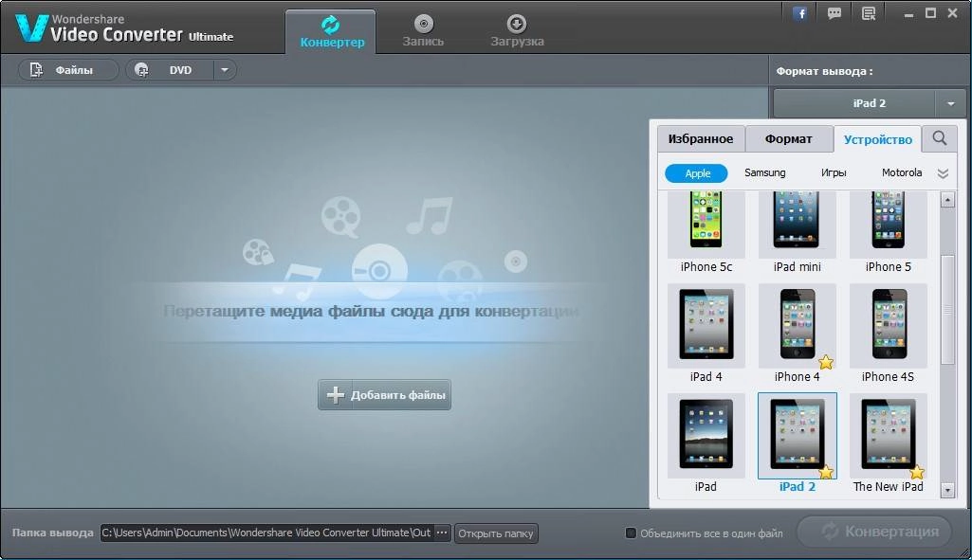972x560 pixels.
Task: Click device list scrollbar up arrow
Action: (x=947, y=200)
